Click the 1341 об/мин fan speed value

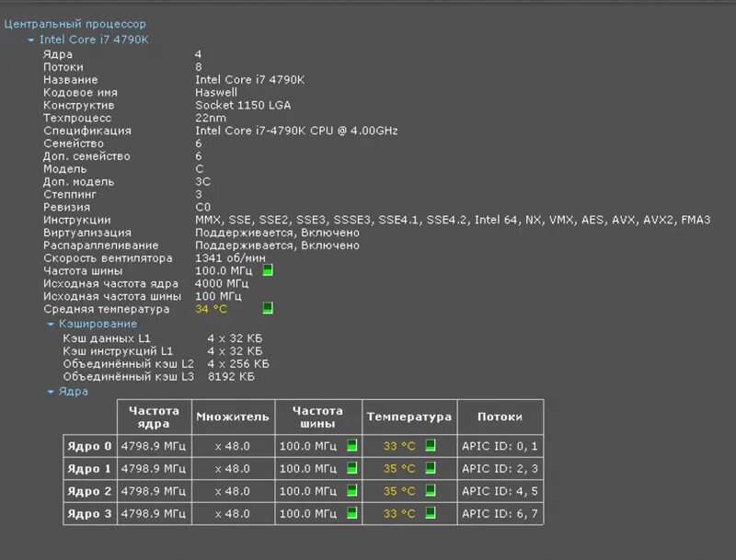pyautogui.click(x=230, y=258)
